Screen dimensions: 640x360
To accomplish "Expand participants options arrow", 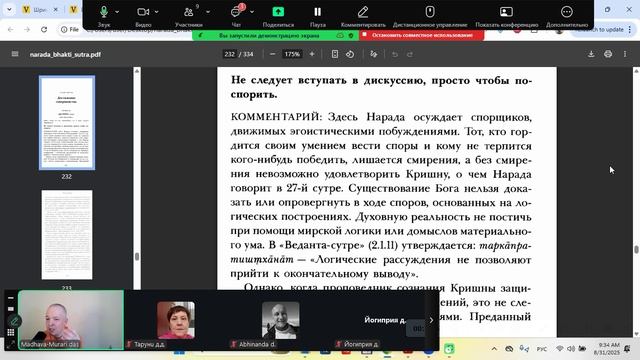I will [208, 12].
